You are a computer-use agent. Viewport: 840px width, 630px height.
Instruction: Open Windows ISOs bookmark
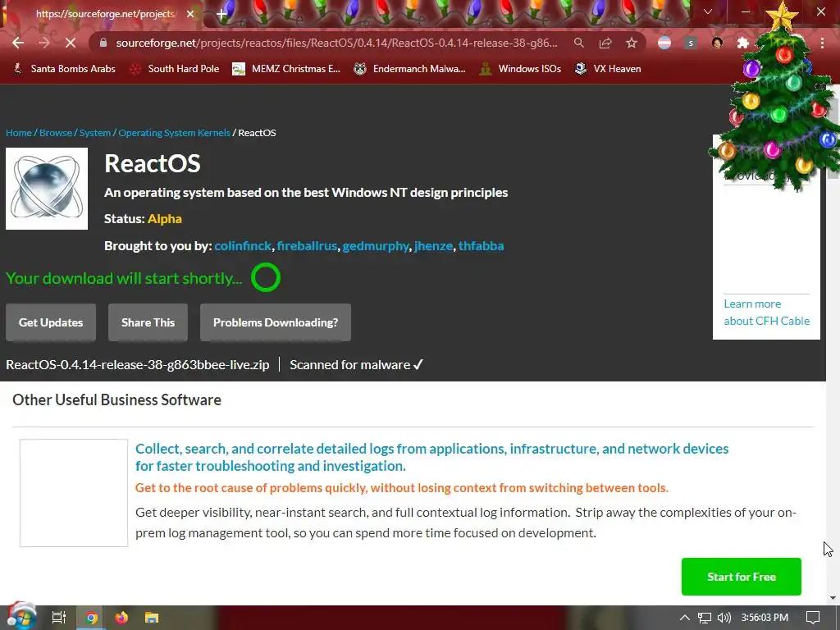(520, 69)
